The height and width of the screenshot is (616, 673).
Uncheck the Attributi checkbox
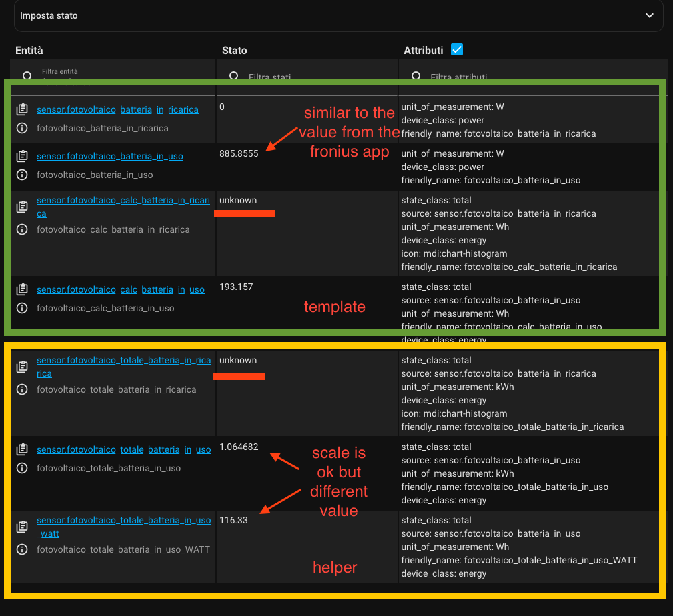coord(456,49)
